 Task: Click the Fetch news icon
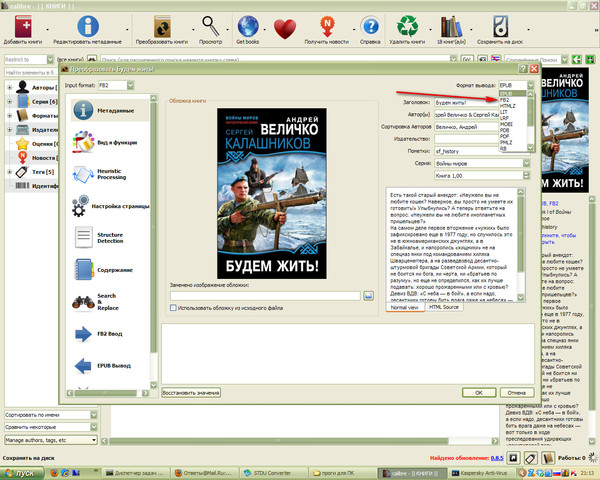[x=327, y=27]
